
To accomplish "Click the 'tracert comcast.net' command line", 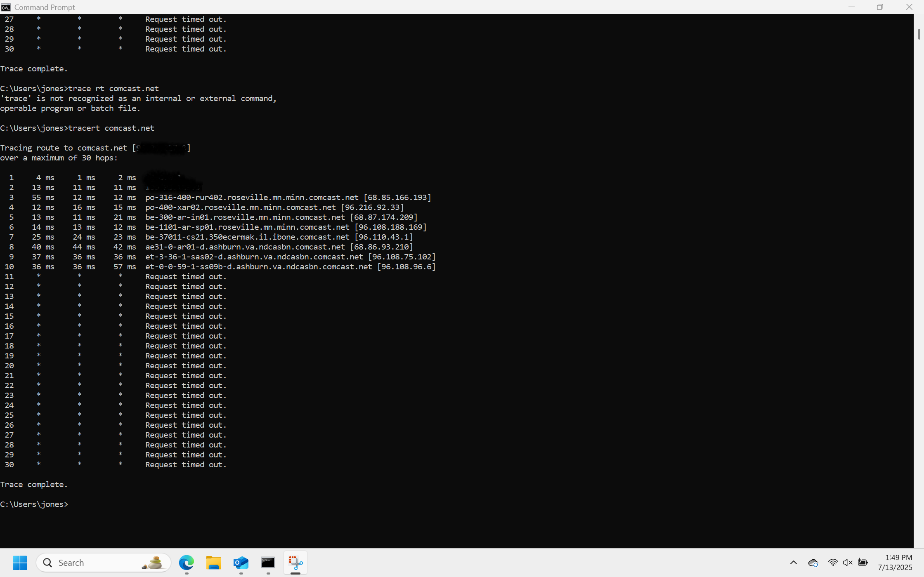I will (77, 128).
